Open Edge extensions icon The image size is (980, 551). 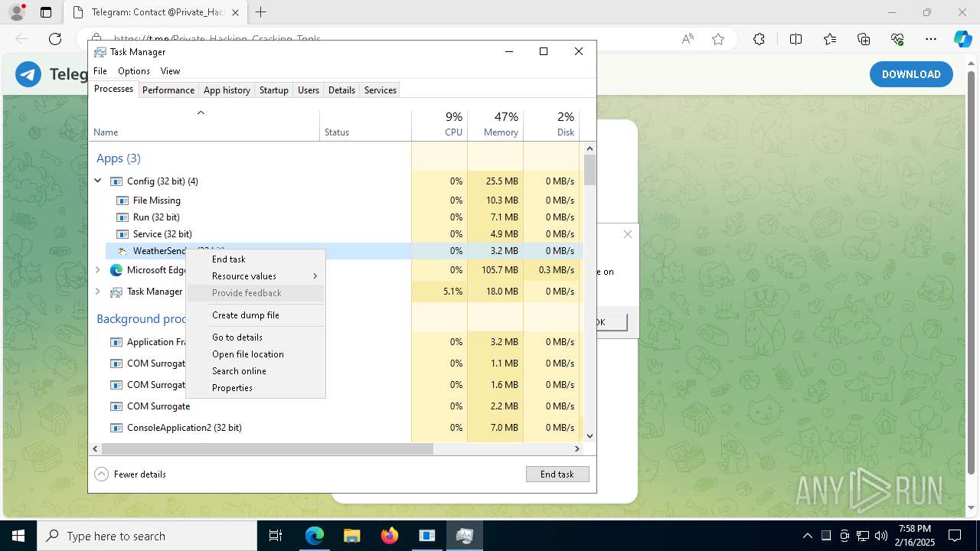tap(759, 39)
